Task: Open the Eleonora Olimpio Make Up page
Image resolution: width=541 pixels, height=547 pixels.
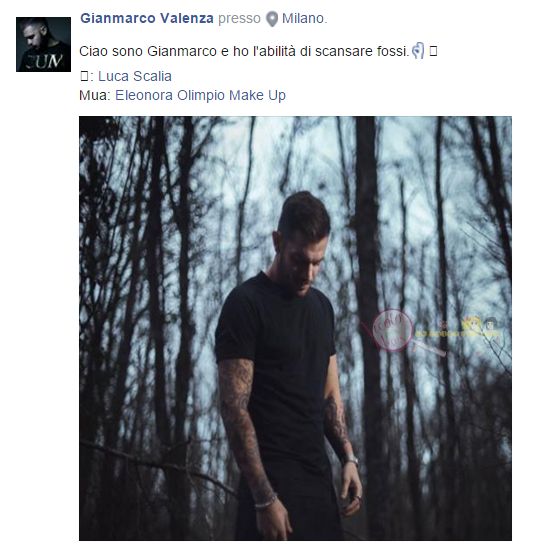Action: (x=200, y=95)
